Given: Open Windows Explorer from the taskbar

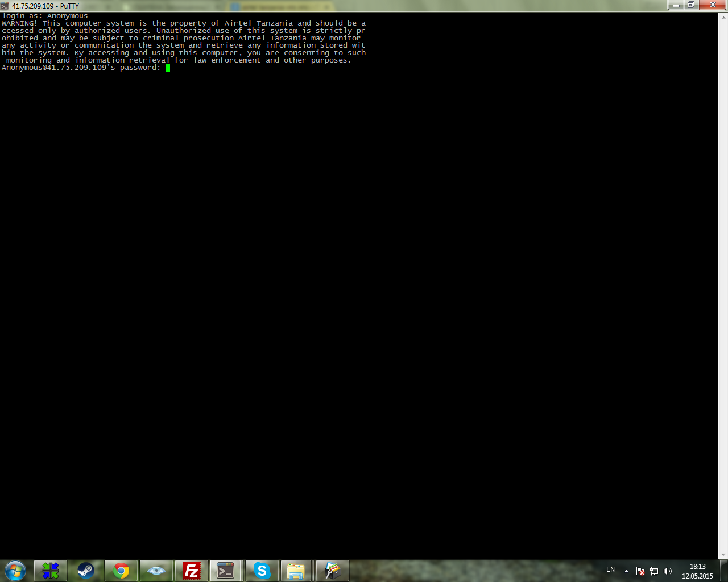Looking at the screenshot, I should [x=296, y=571].
